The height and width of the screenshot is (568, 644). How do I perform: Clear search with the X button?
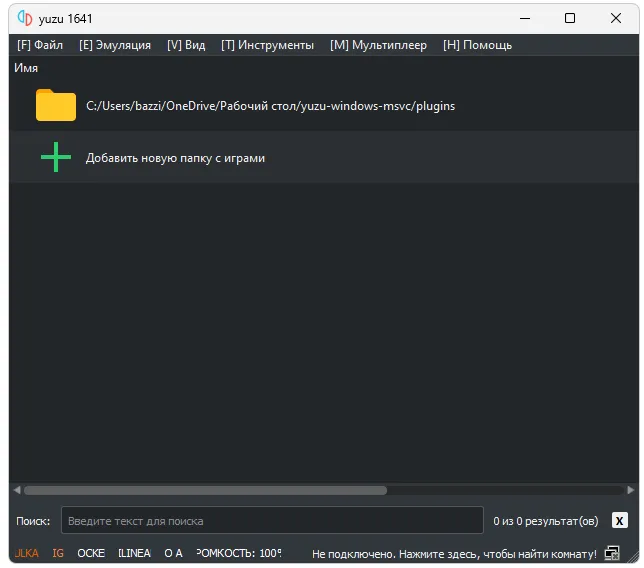(620, 521)
